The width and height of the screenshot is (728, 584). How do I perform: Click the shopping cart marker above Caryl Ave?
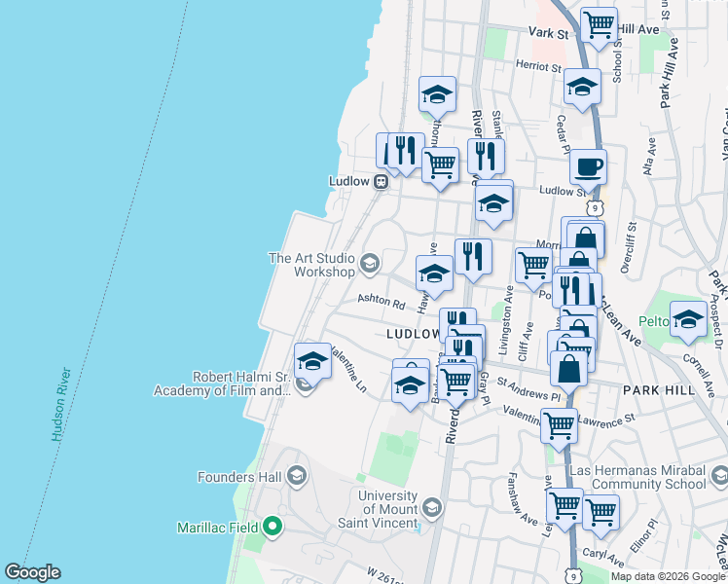601,514
